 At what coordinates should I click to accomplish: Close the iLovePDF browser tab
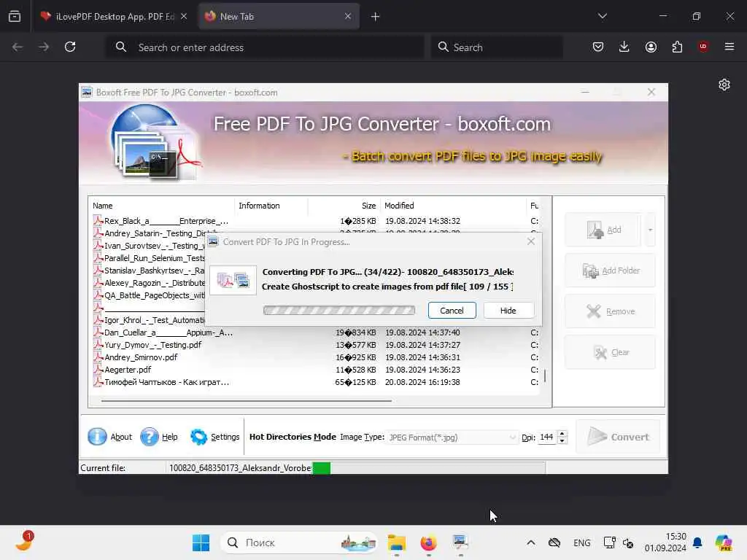click(x=184, y=17)
